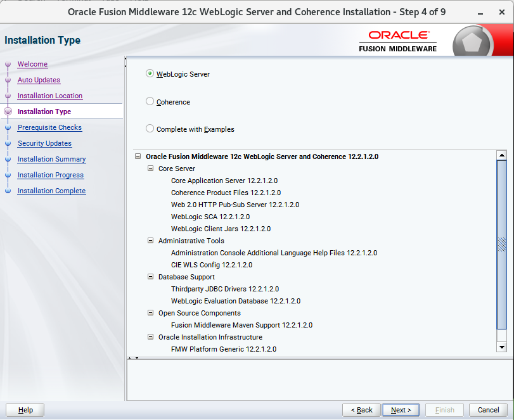
Task: Collapse the Open Source Components node
Action: coord(151,313)
